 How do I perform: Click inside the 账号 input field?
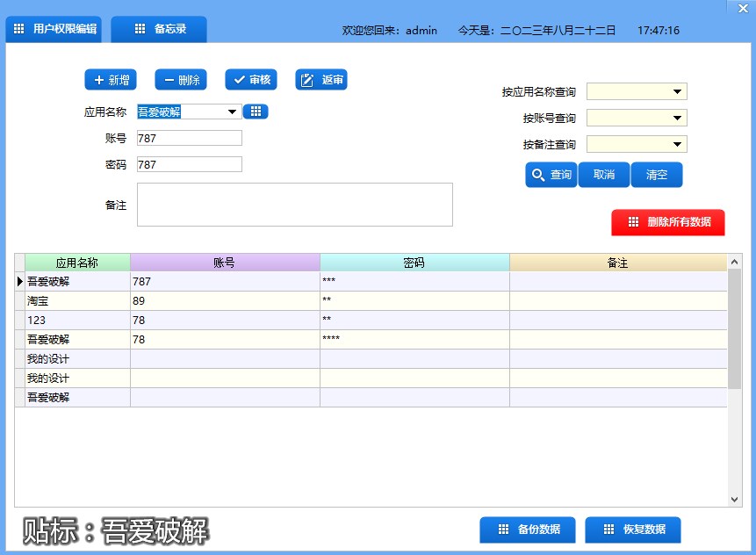pyautogui.click(x=189, y=138)
